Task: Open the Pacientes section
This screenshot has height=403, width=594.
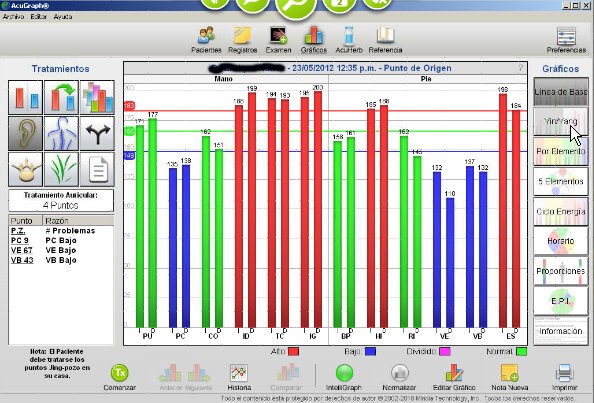Action: click(206, 36)
